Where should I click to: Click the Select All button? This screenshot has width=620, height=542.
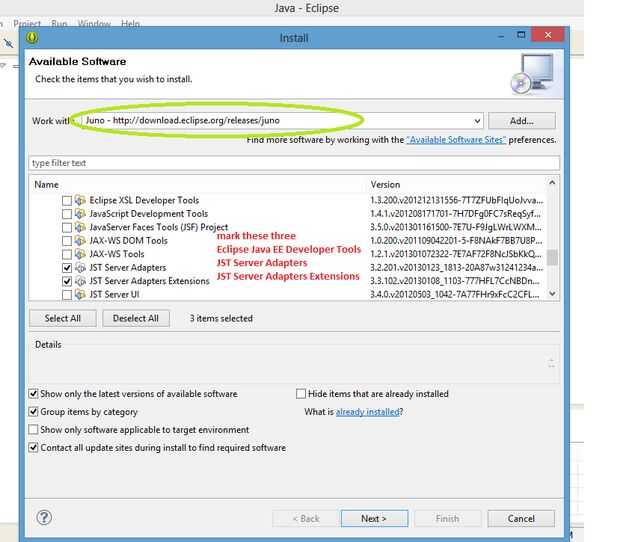tap(62, 318)
